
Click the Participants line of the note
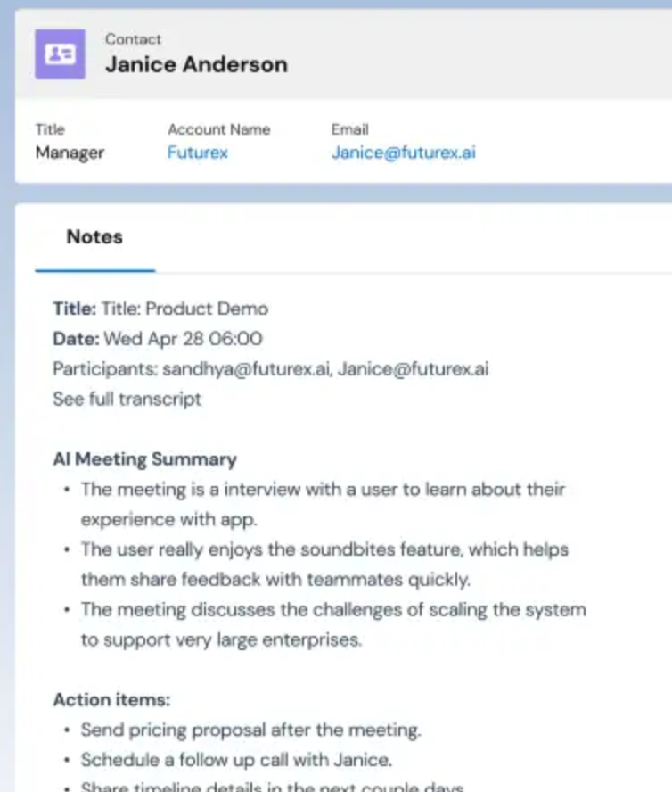coord(270,368)
